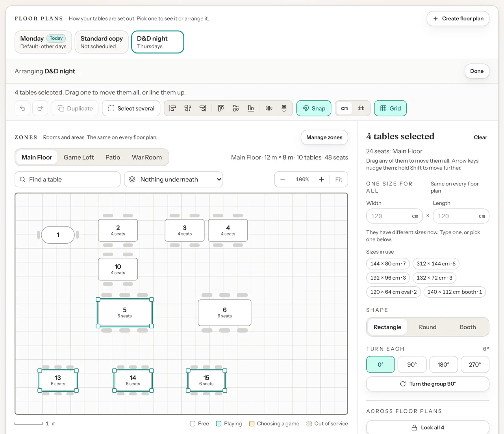This screenshot has width=504, height=434.
Task: Turn the group 90 degrees
Action: pos(428,384)
